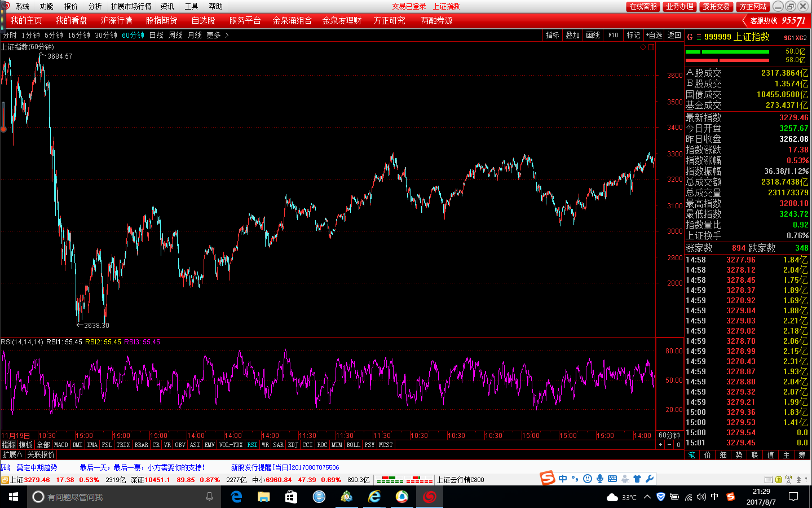Select the 15分钟 chart period
The width and height of the screenshot is (812, 508).
tap(79, 35)
